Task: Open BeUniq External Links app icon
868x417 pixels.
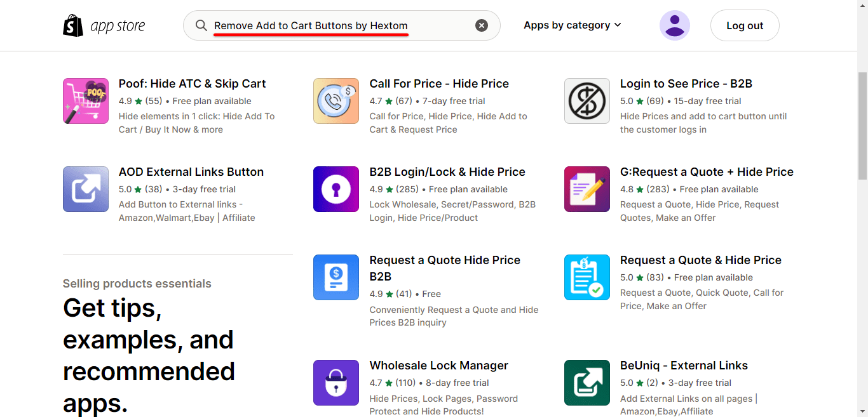Action: click(587, 383)
